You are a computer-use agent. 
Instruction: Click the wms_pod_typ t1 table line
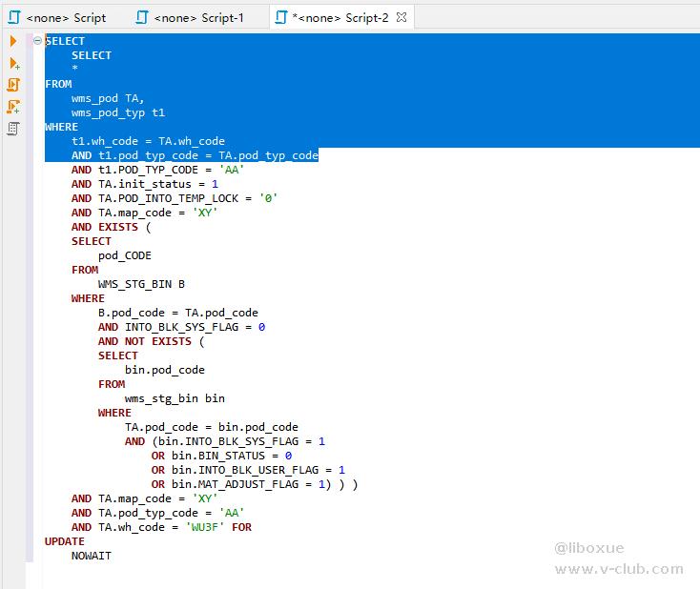(117, 112)
